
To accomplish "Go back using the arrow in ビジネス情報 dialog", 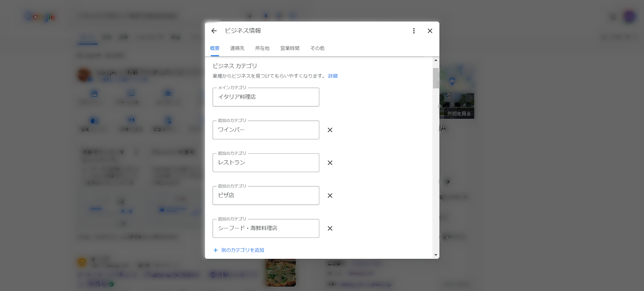I will click(214, 31).
